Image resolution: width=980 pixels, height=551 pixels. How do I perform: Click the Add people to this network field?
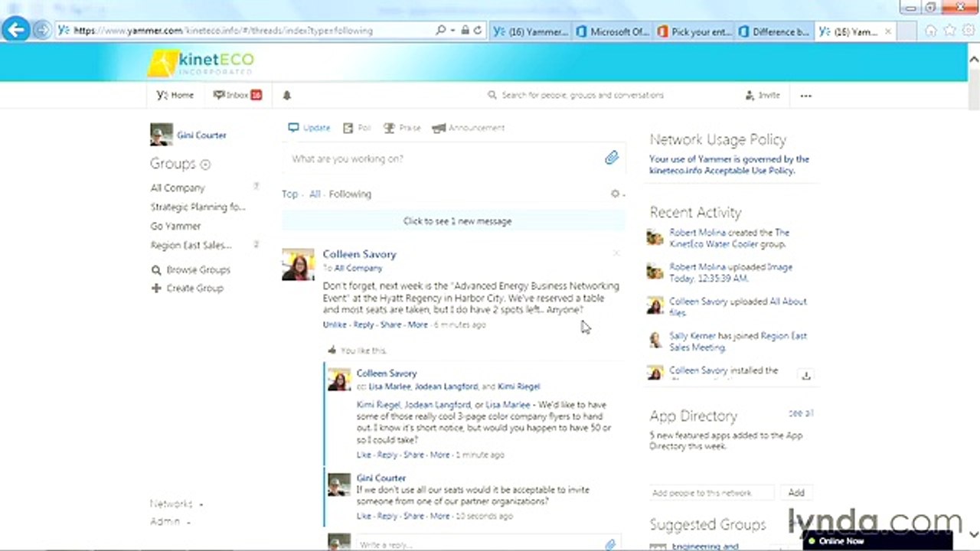pos(710,494)
